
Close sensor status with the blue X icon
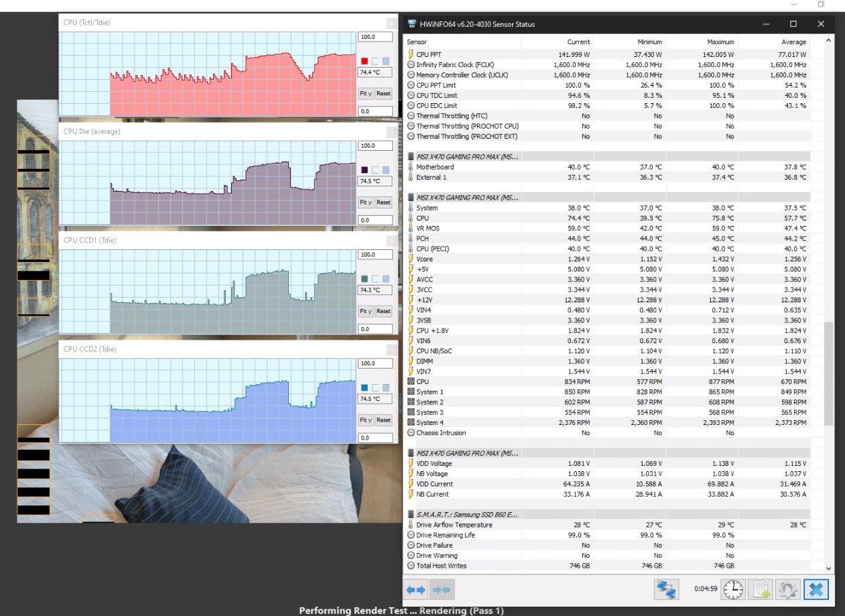[x=816, y=590]
